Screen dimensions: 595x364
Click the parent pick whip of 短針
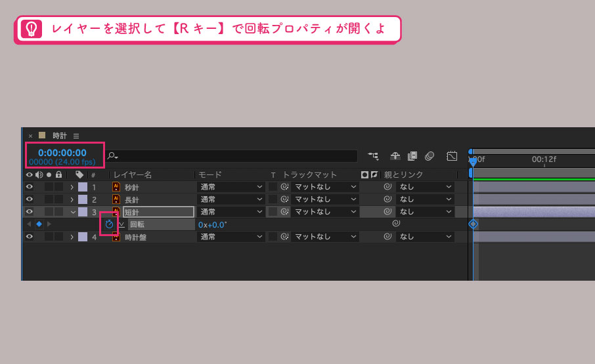tap(387, 211)
